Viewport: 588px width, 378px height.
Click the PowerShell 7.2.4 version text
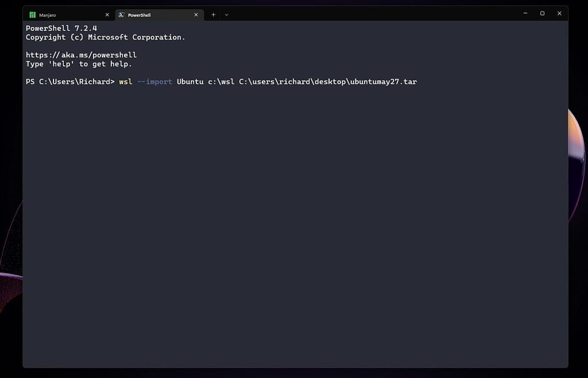[x=61, y=28]
